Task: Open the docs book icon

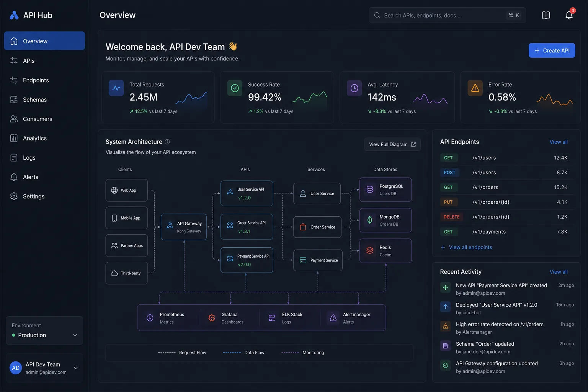Action: pyautogui.click(x=546, y=15)
